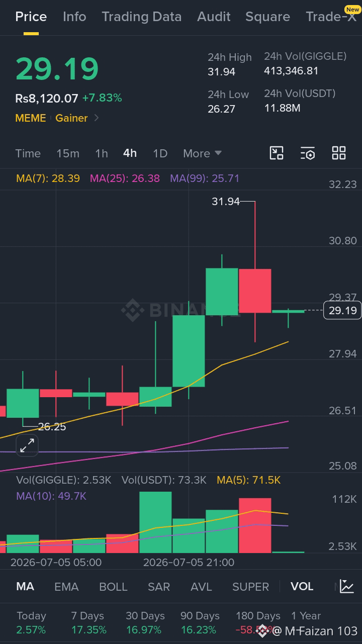
Task: Select the 1h interval
Action: pyautogui.click(x=102, y=153)
